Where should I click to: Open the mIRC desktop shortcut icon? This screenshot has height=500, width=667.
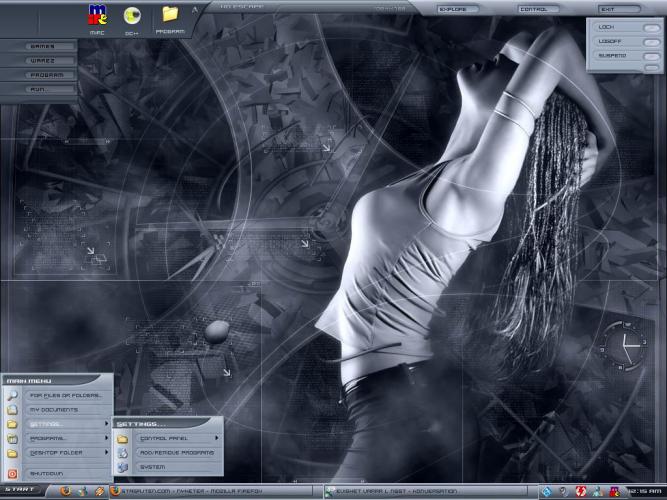point(98,15)
